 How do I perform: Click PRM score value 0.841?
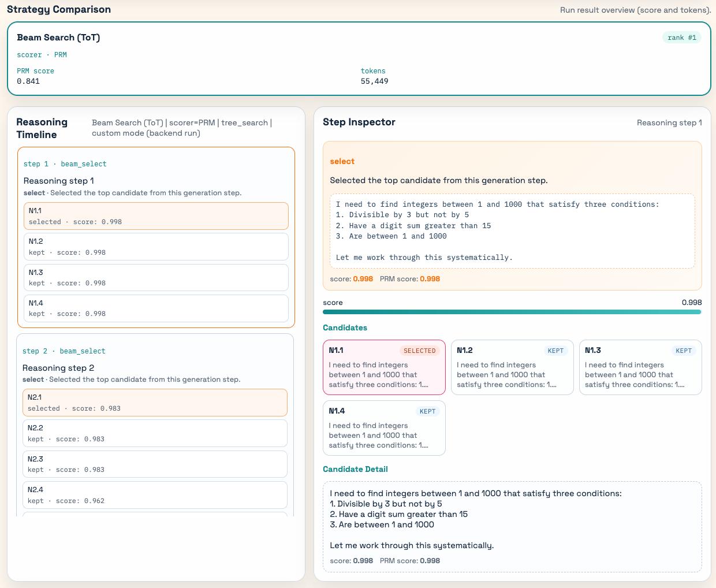(28, 81)
